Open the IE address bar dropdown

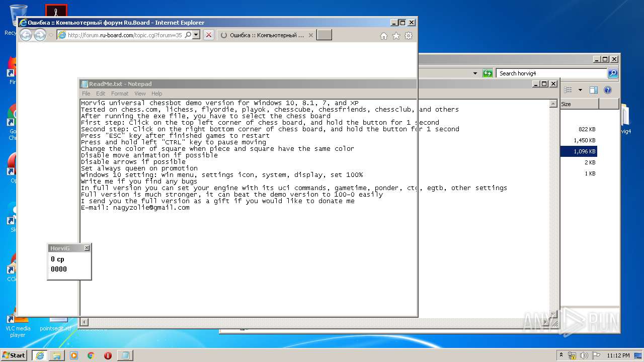click(x=196, y=35)
